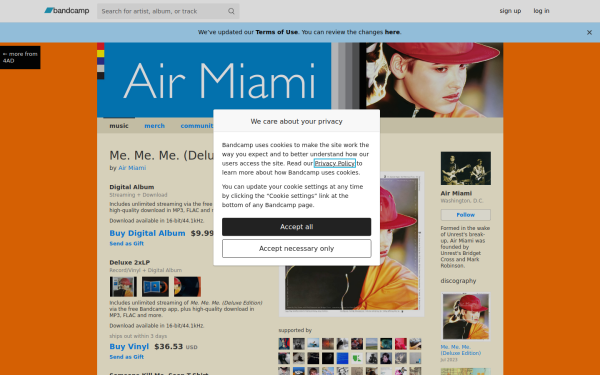Image resolution: width=600 pixels, height=375 pixels.
Task: Switch to the music tab
Action: pyautogui.click(x=119, y=126)
